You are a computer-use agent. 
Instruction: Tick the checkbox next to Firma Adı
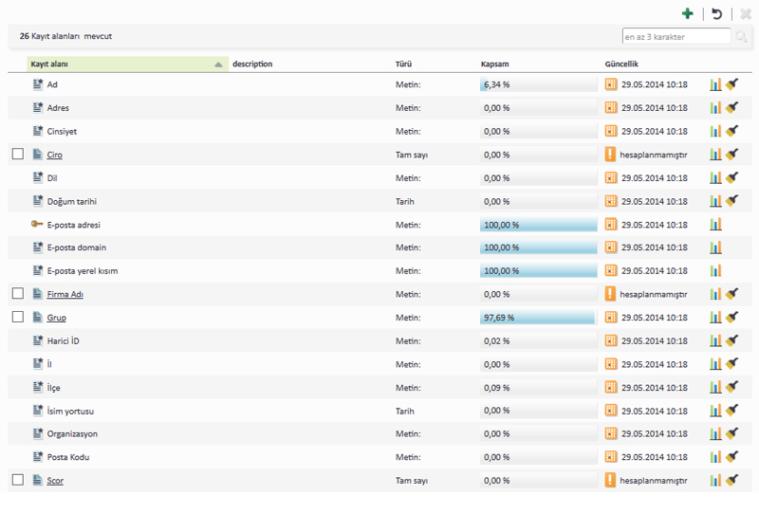[18, 294]
